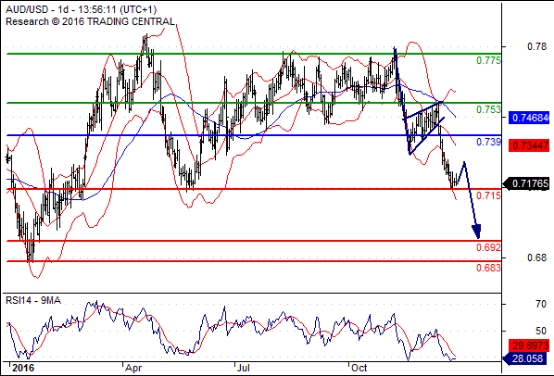Select the 0.775 resistance level label
The image size is (554, 376).
489,60
